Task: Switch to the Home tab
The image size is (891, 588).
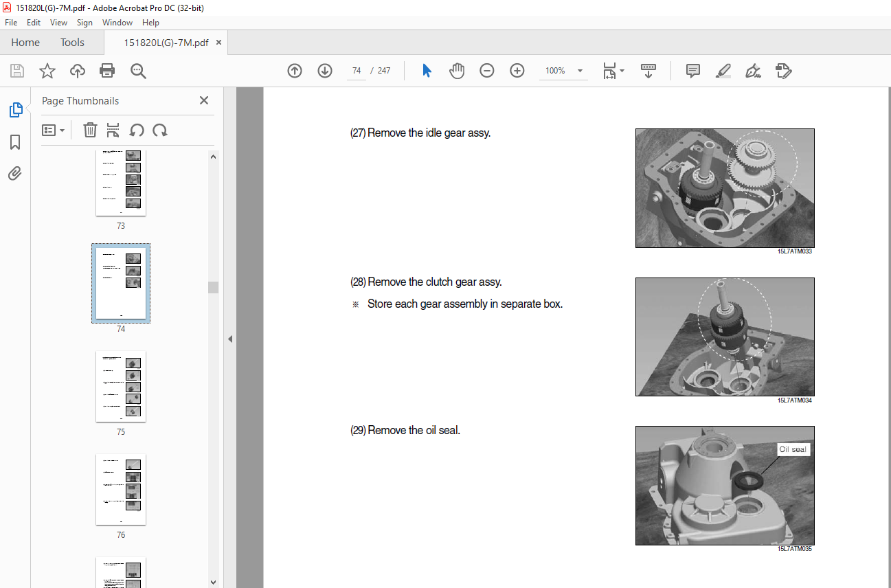Action: click(x=25, y=42)
